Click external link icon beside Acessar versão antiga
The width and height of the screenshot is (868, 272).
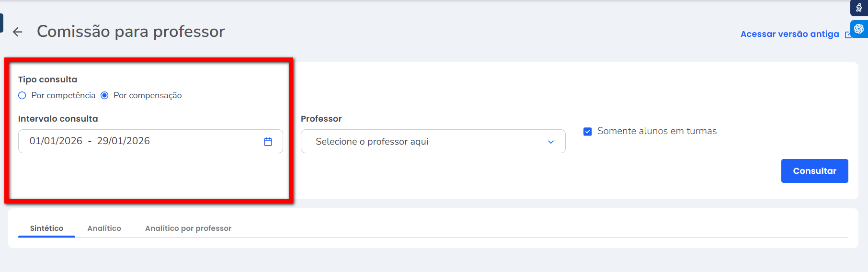click(847, 34)
